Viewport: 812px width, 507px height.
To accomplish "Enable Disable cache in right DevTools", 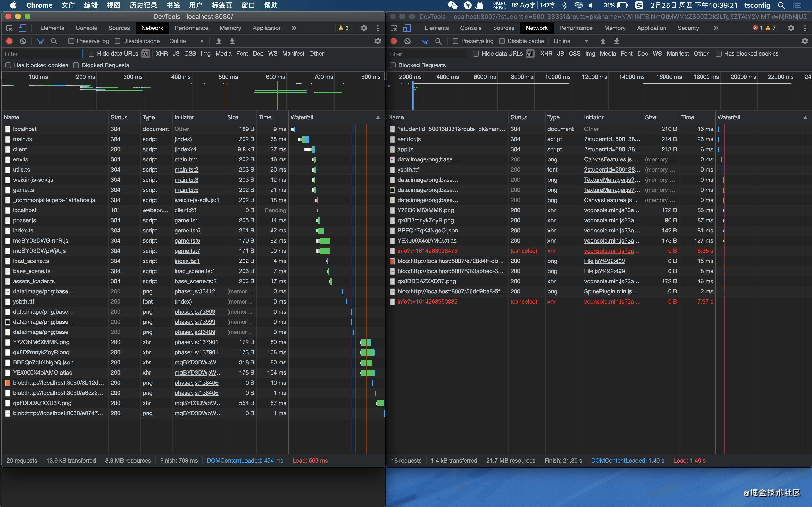I will tap(502, 41).
